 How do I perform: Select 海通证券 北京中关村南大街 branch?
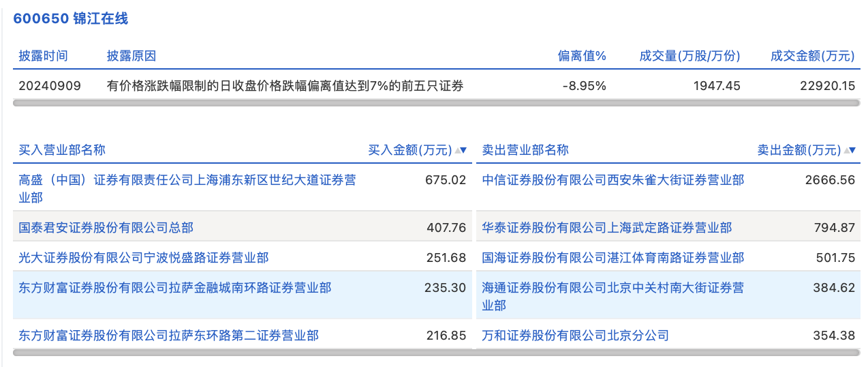click(x=613, y=289)
